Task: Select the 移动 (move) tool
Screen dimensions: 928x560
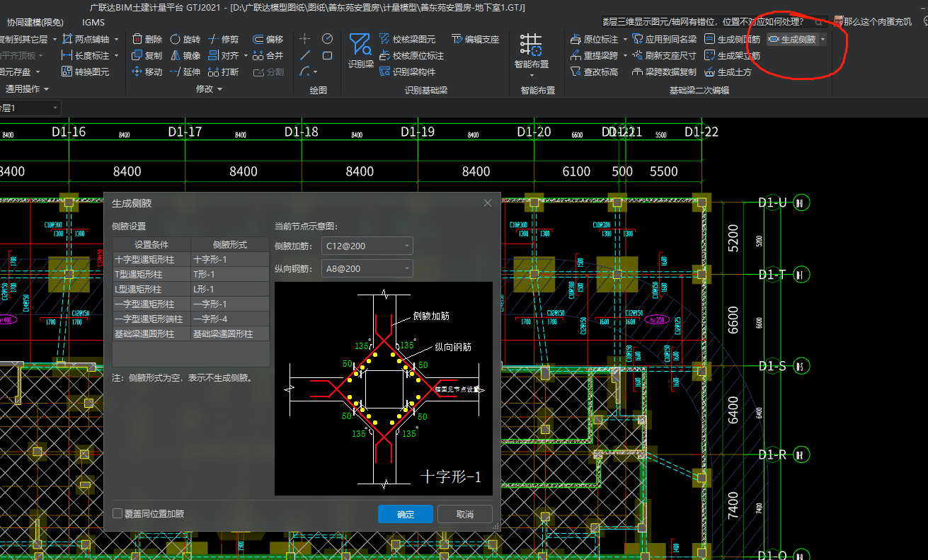Action: [147, 72]
